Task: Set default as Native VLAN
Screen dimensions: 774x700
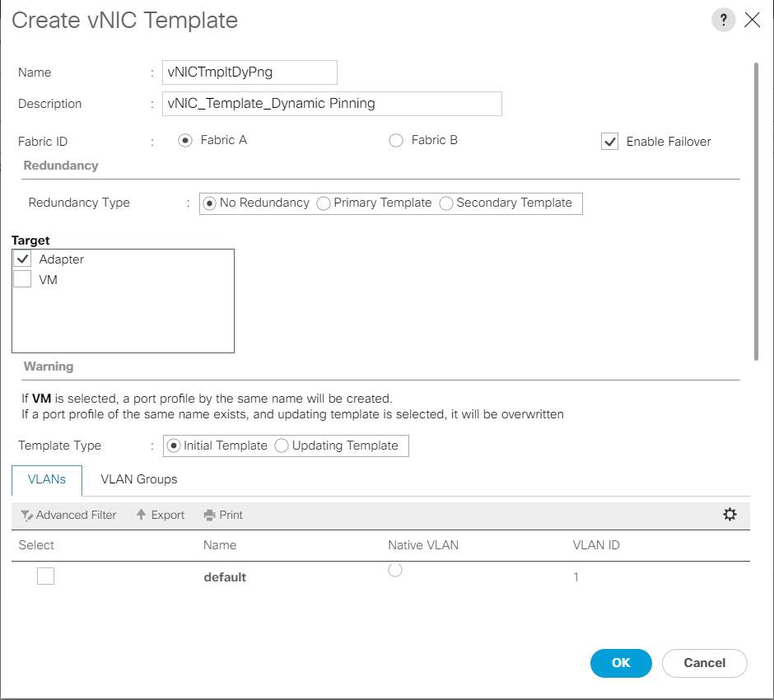Action: (x=395, y=570)
